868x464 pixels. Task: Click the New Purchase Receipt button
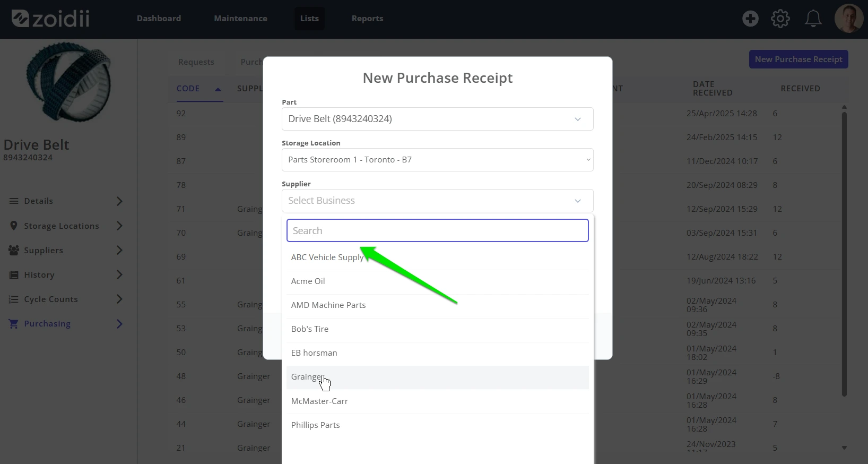798,59
